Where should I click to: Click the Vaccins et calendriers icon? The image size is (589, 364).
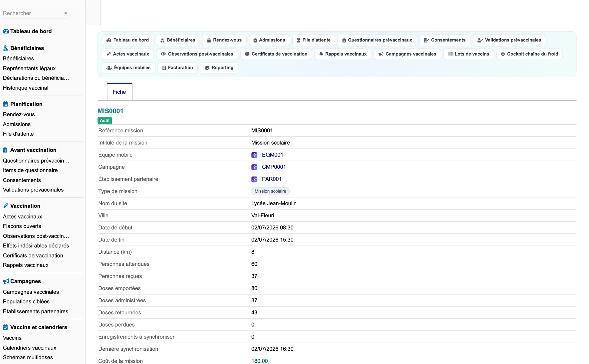click(x=5, y=327)
